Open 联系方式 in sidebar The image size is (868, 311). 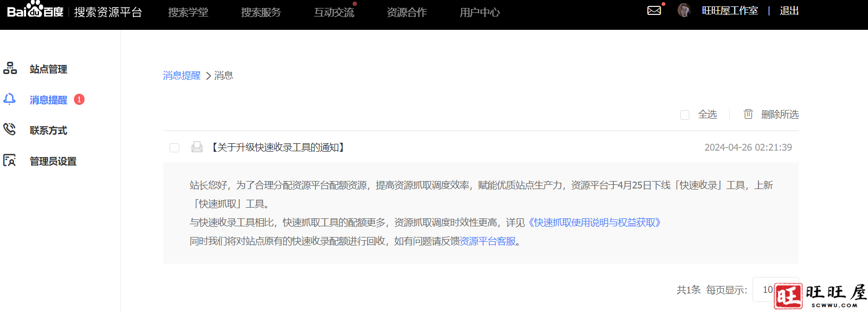click(x=48, y=130)
